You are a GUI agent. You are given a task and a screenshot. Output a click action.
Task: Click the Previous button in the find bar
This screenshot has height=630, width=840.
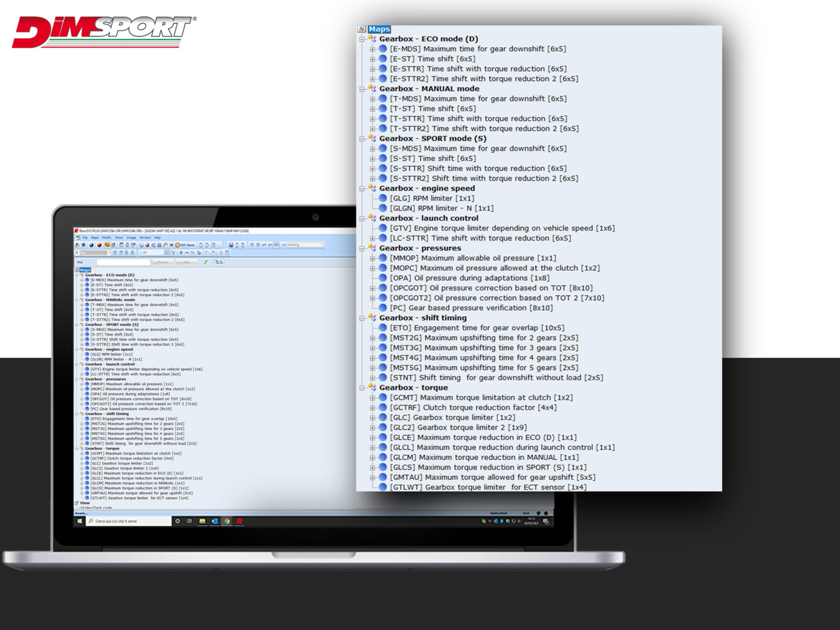163,262
